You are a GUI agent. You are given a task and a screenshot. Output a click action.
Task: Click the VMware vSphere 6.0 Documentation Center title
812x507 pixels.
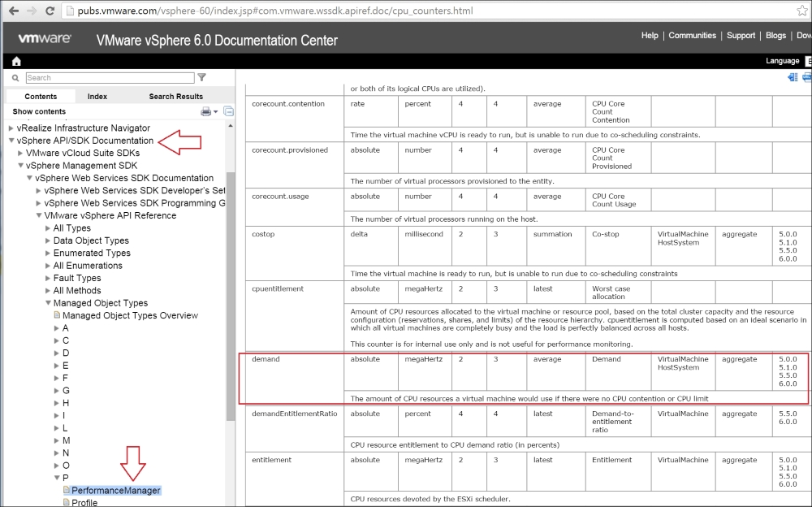pyautogui.click(x=217, y=41)
